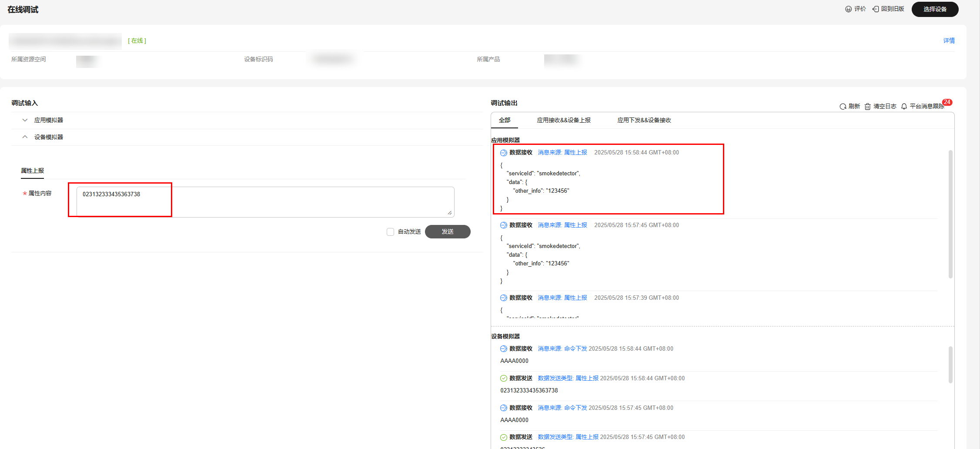This screenshot has width=980, height=449.
Task: Expand the 应用模拟器 section
Action: pos(25,120)
